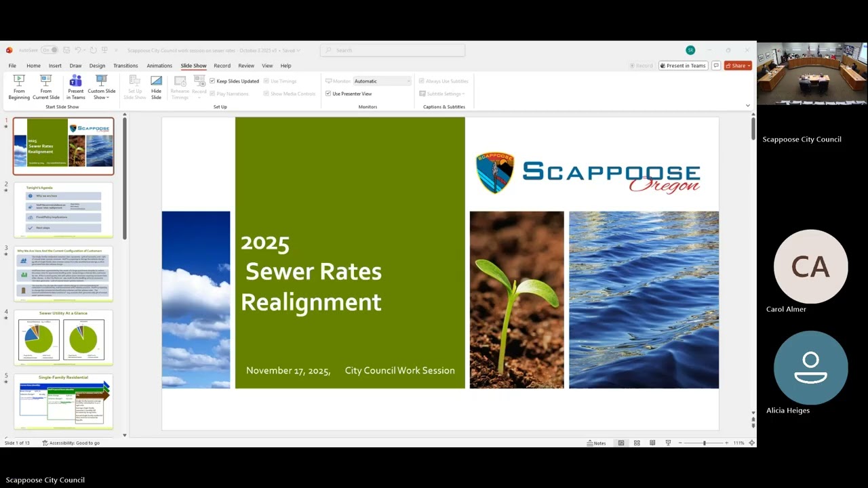
Task: Switch to the View tab
Action: click(267, 66)
